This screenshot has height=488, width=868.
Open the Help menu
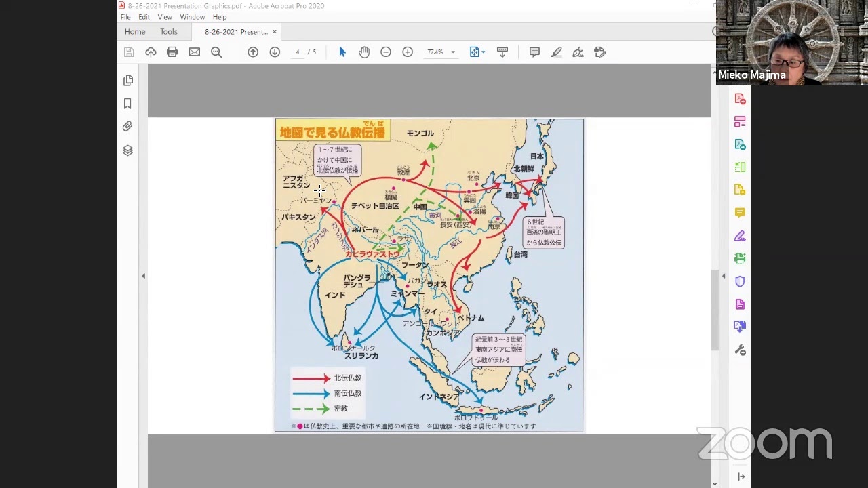[220, 17]
